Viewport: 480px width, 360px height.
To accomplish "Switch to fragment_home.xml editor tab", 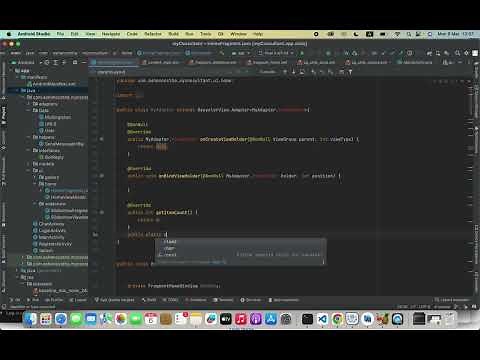I will pyautogui.click(x=267, y=62).
